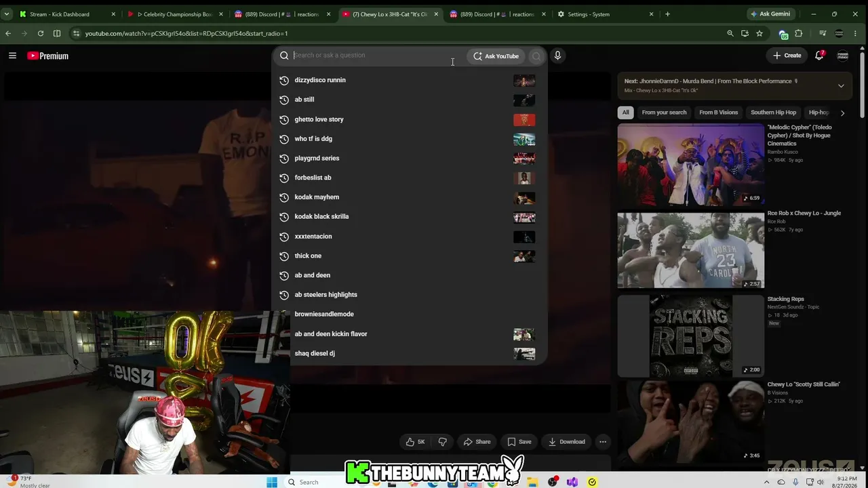This screenshot has height=488, width=868.
Task: Select the 'All' filter chip
Action: click(625, 113)
